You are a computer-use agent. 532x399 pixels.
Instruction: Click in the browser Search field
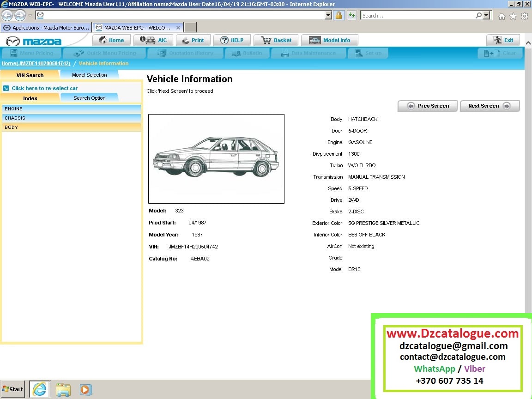[x=417, y=16]
